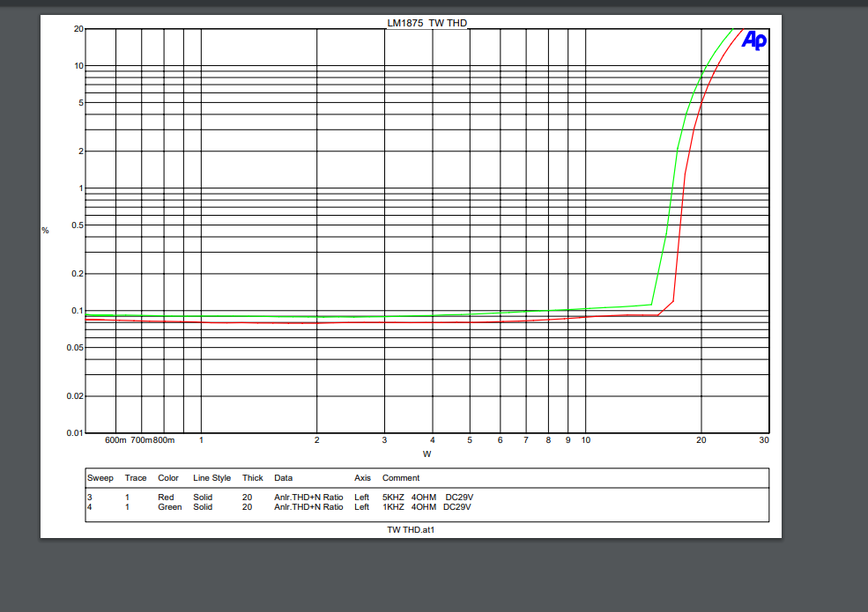Click 'Left' axis cell in Red row
The height and width of the screenshot is (612, 868).
click(362, 497)
